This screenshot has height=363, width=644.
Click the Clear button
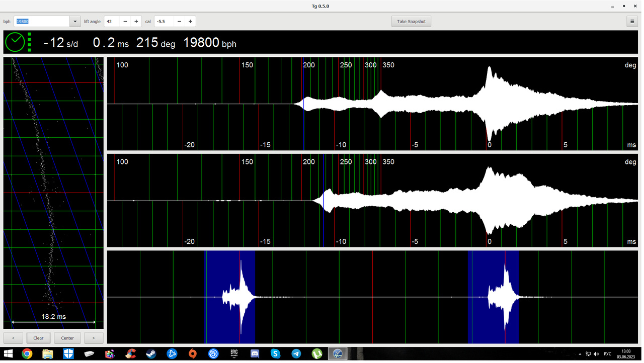[x=39, y=338]
